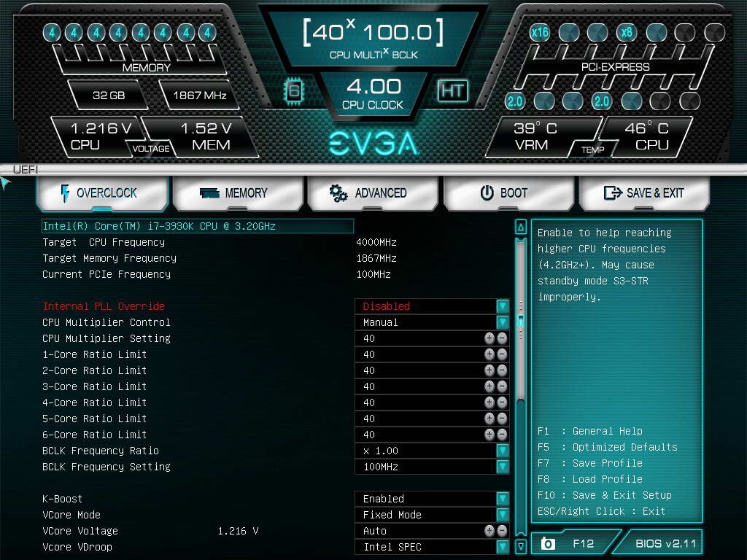
Task: Decrease 4-Core Ratio Limit with minus
Action: pos(502,402)
